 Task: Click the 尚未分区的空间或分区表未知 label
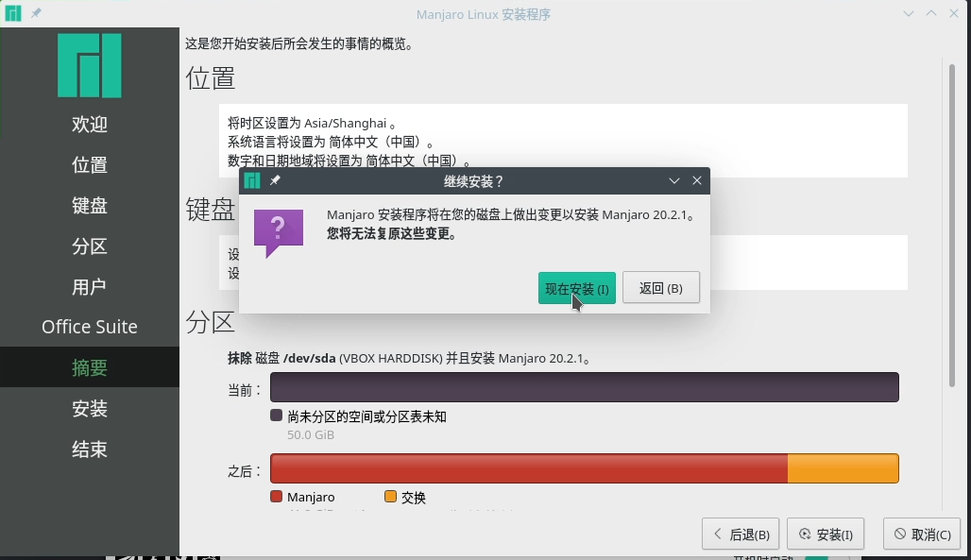[x=366, y=416]
